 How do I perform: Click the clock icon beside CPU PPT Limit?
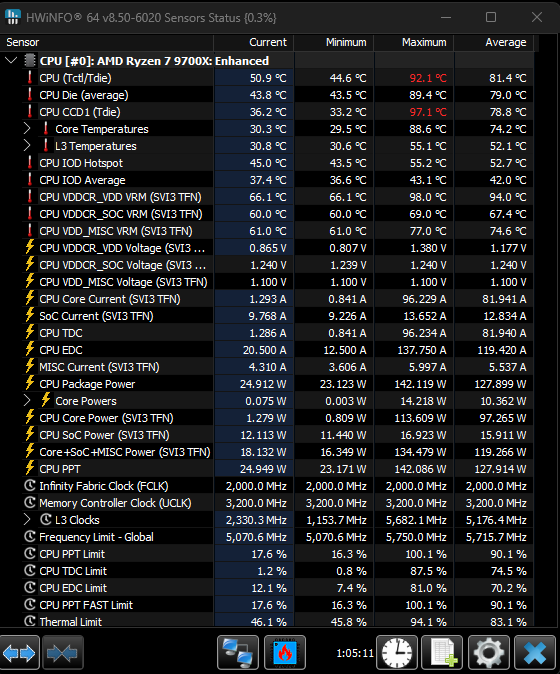30,554
